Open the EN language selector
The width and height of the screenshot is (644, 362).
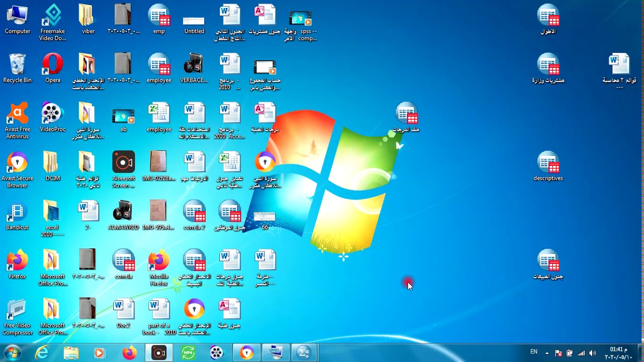click(x=534, y=352)
